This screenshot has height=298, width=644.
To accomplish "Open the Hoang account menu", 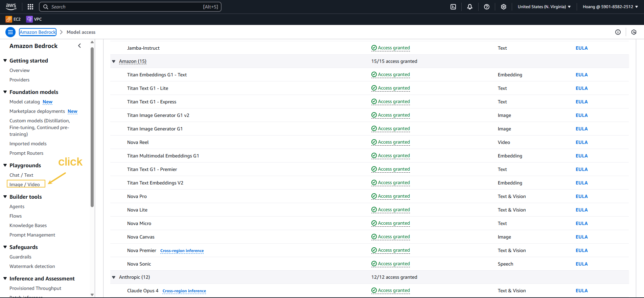I will pyautogui.click(x=610, y=7).
